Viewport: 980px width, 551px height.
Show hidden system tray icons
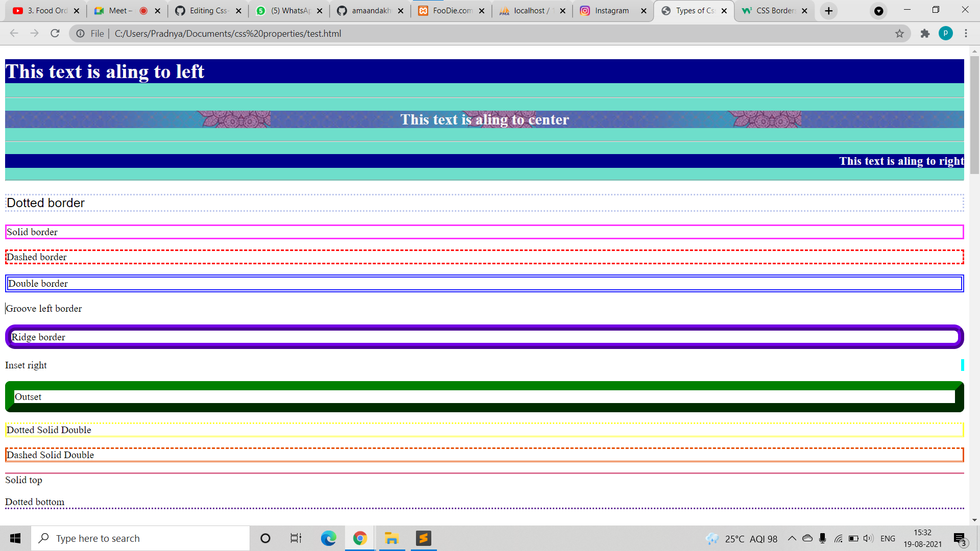click(792, 538)
